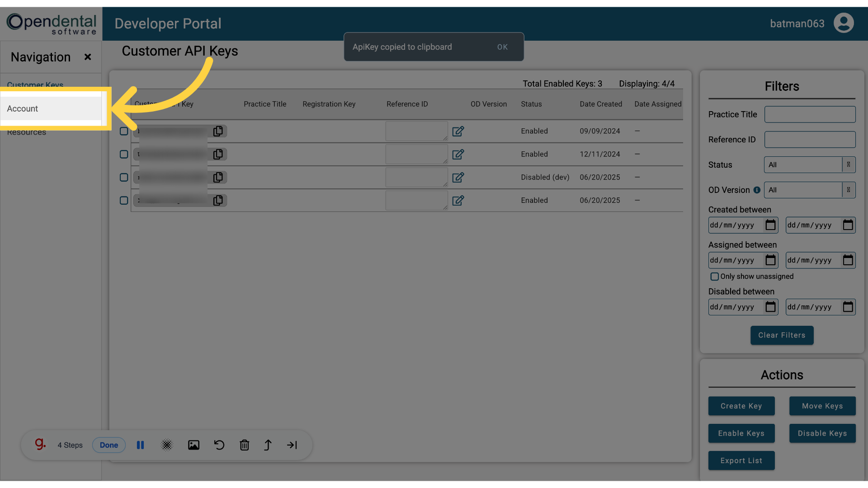Expand the OD Version dropdown
Viewport: 868px width, 488px height.
(x=810, y=190)
